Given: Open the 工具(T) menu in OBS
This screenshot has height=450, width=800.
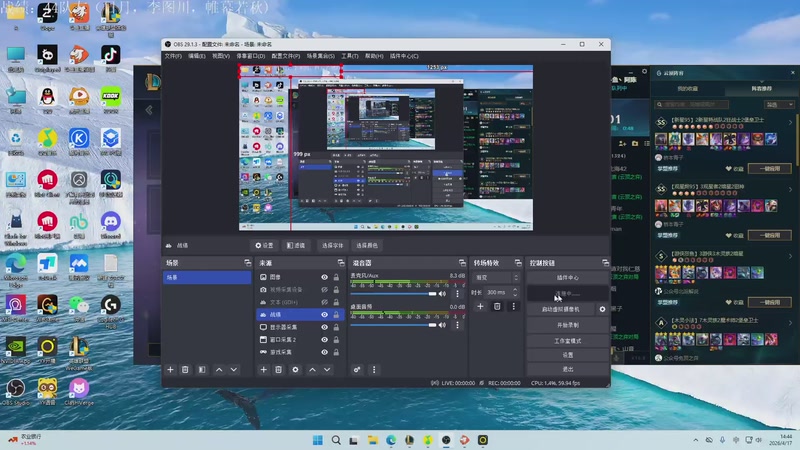Looking at the screenshot, I should [x=349, y=56].
